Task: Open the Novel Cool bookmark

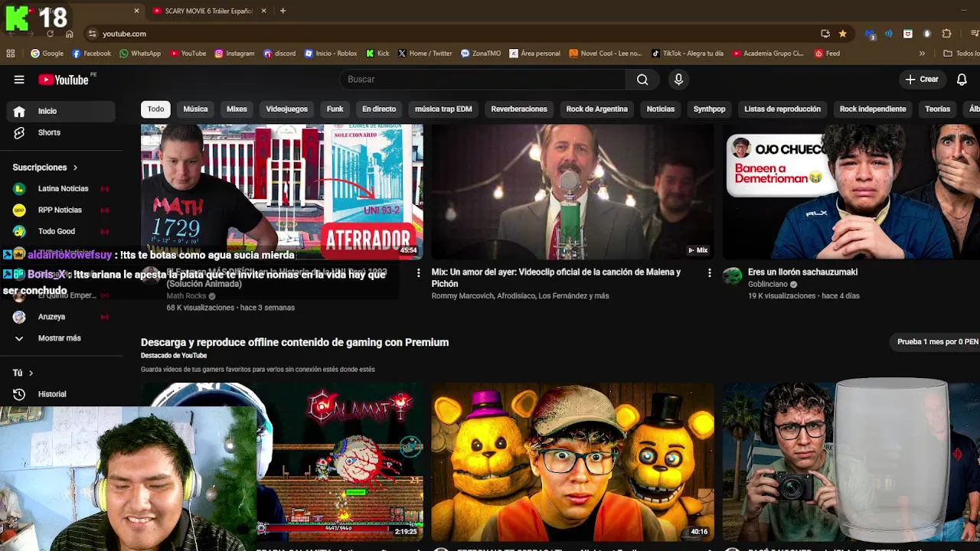Action: pyautogui.click(x=605, y=54)
